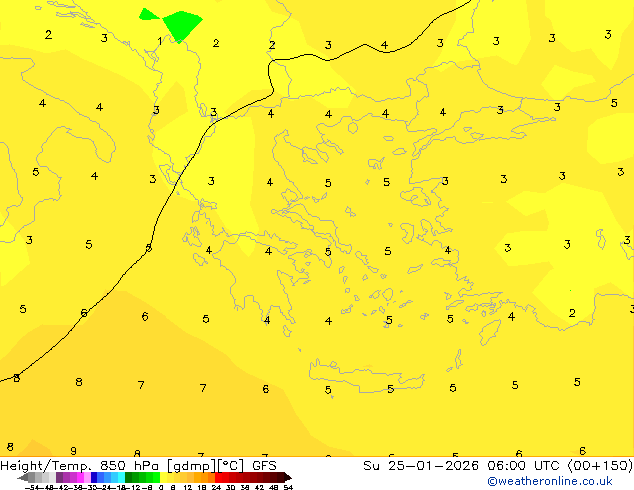Click the temperature value "9" on the map

point(73,451)
